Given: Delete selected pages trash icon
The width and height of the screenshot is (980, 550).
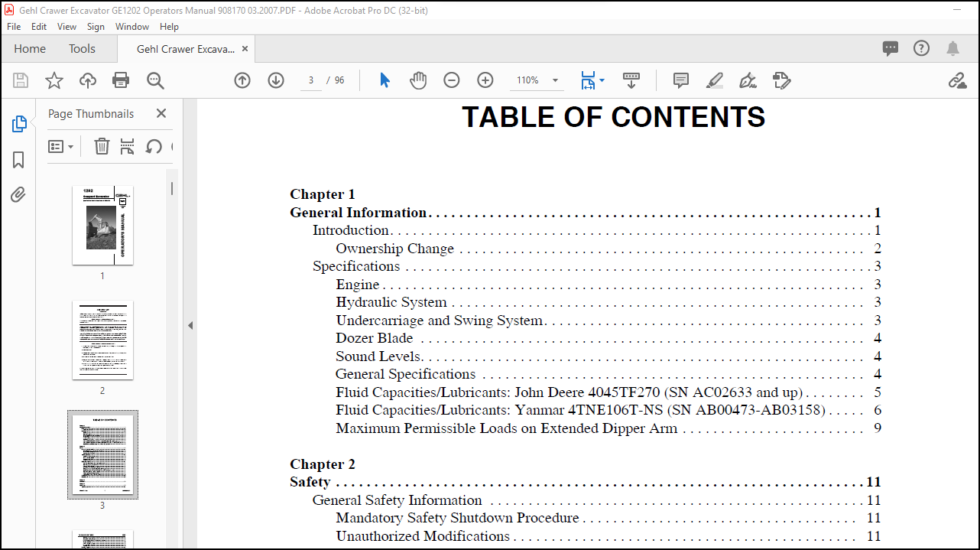Looking at the screenshot, I should click(x=102, y=146).
